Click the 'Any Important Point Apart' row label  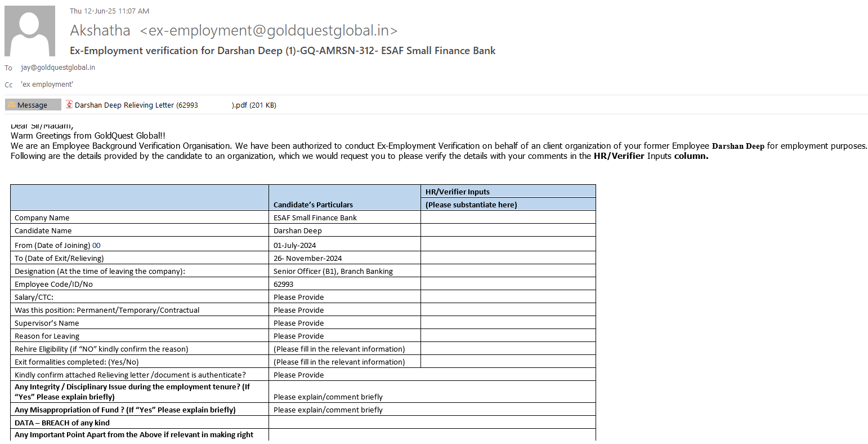click(134, 434)
